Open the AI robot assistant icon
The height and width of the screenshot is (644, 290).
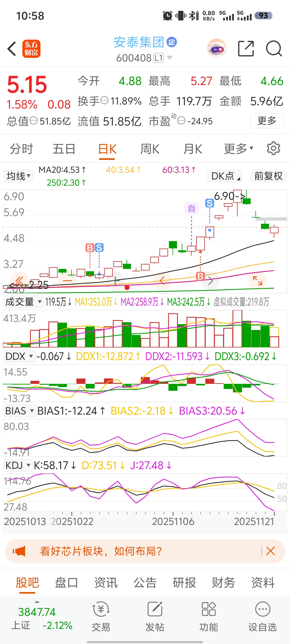coord(217,49)
